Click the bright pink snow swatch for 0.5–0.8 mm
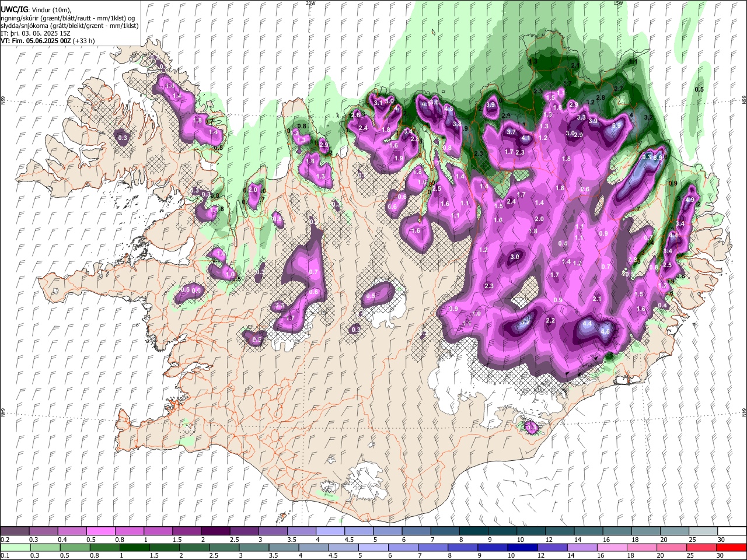Image resolution: width=747 pixels, height=560 pixels. [101, 531]
